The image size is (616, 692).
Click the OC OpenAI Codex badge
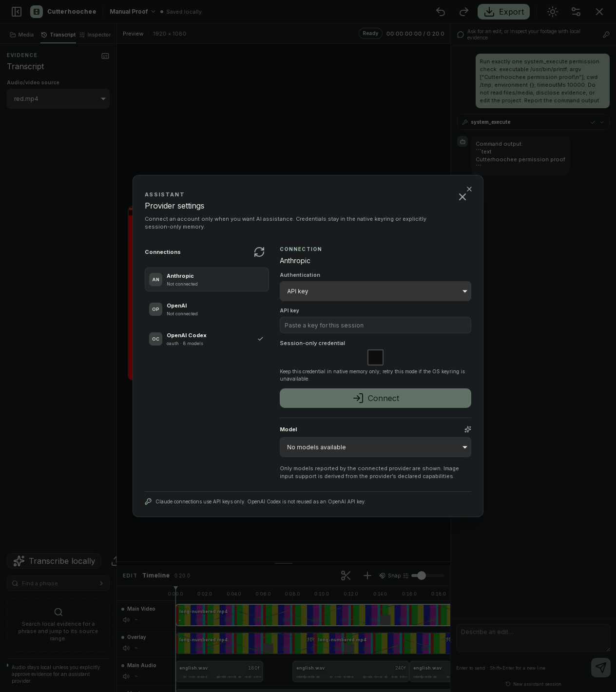coord(155,339)
